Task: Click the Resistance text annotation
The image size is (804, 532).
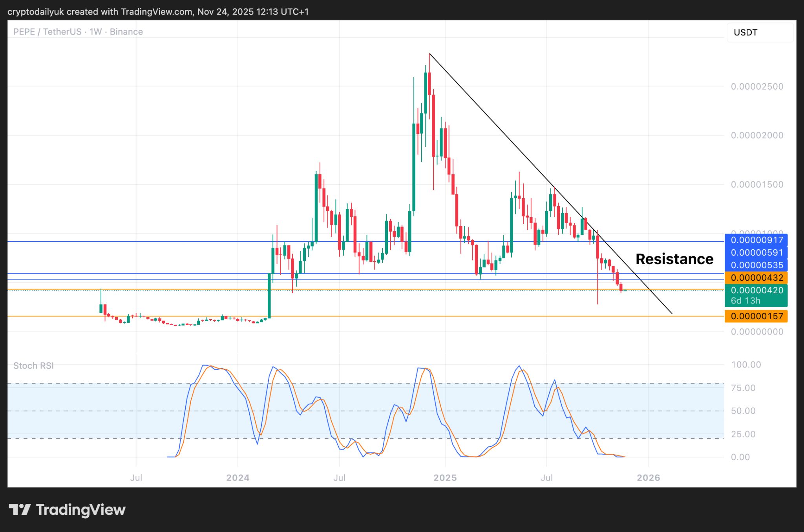Action: pyautogui.click(x=674, y=259)
